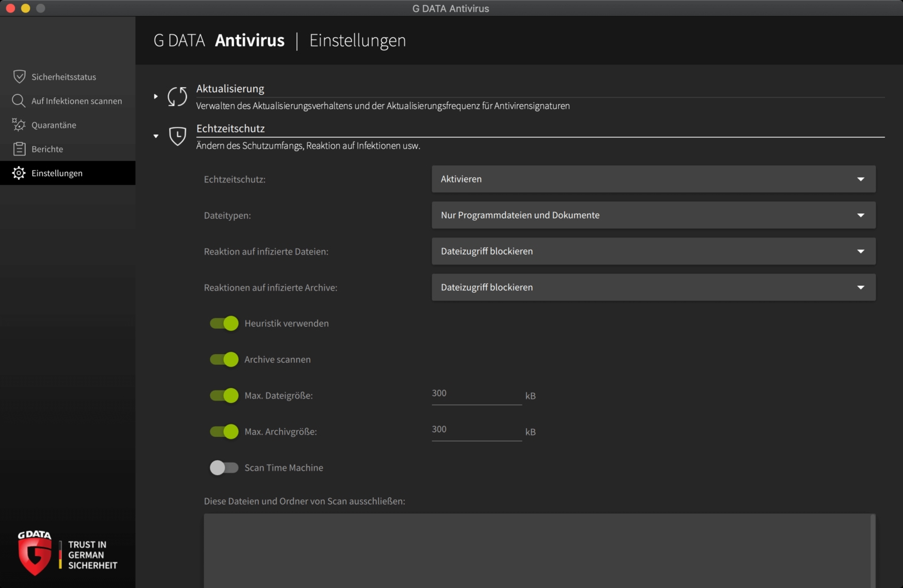Viewport: 903px width, 588px height.
Task: Click the "Max. Archivgröße:" label
Action: [281, 431]
